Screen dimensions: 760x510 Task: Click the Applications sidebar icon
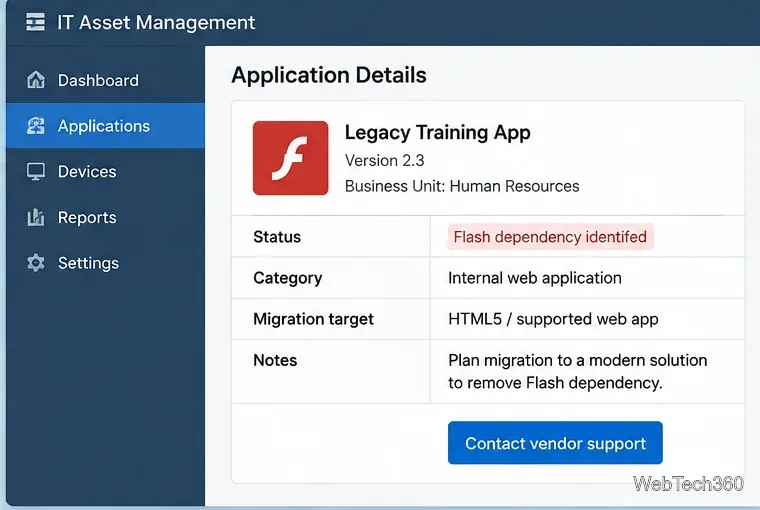pos(36,126)
